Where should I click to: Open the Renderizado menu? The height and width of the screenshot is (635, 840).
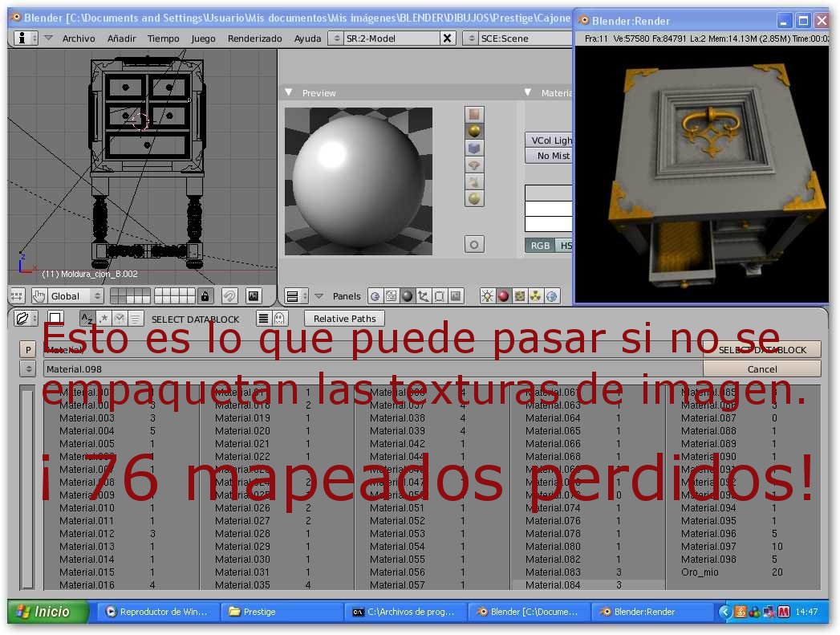coord(255,39)
